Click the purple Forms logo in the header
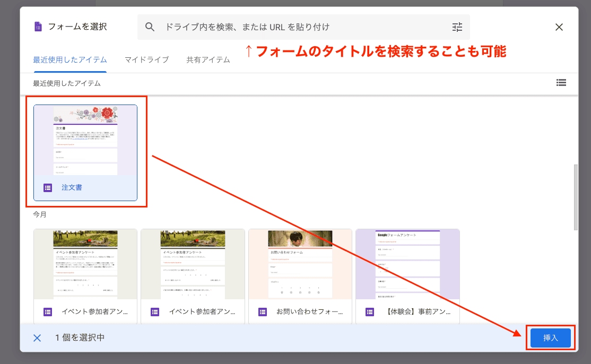Screen dimensions: 591x364 (x=38, y=27)
